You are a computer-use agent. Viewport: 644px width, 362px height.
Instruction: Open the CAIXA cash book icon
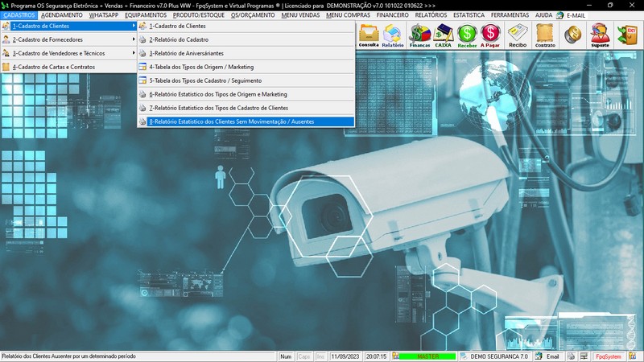point(443,35)
